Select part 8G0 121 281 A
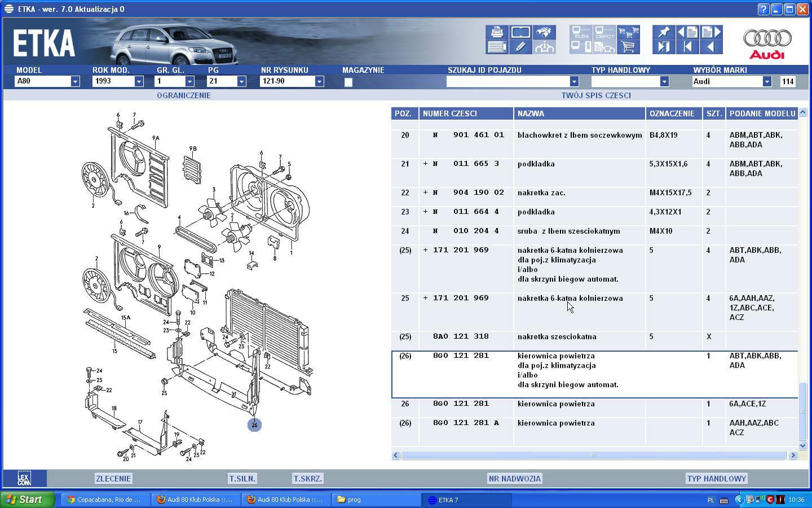This screenshot has height=508, width=812. 466,423
